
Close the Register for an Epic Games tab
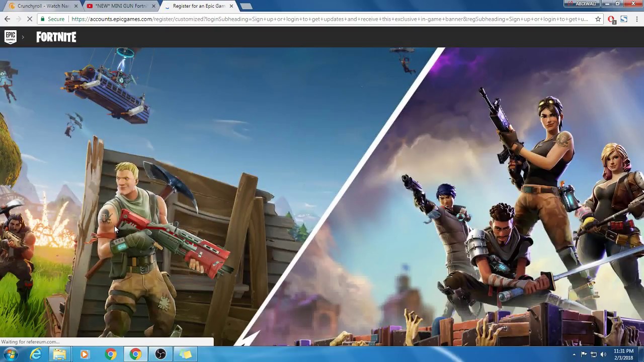pos(231,6)
